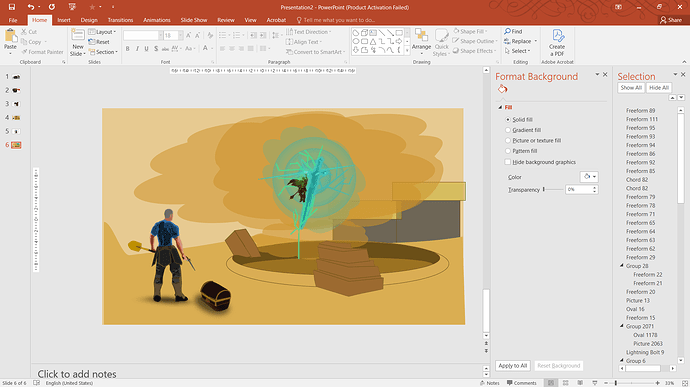The height and width of the screenshot is (387, 690).
Task: Click Format Painter
Action: pos(42,52)
